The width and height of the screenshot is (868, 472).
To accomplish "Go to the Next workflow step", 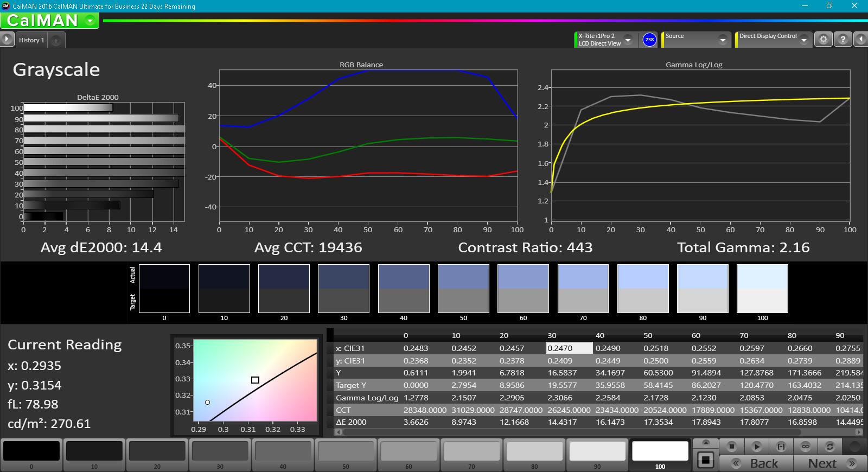I will pyautogui.click(x=829, y=463).
